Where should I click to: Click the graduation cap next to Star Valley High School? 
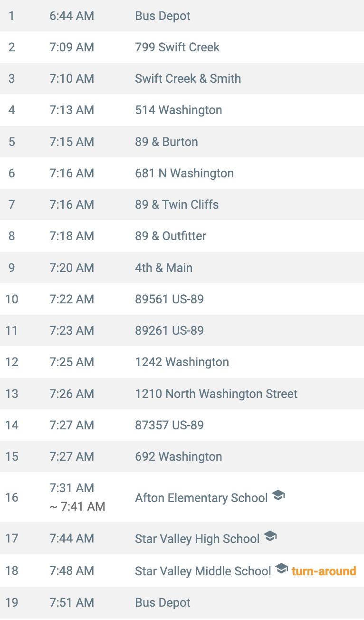[270, 537]
